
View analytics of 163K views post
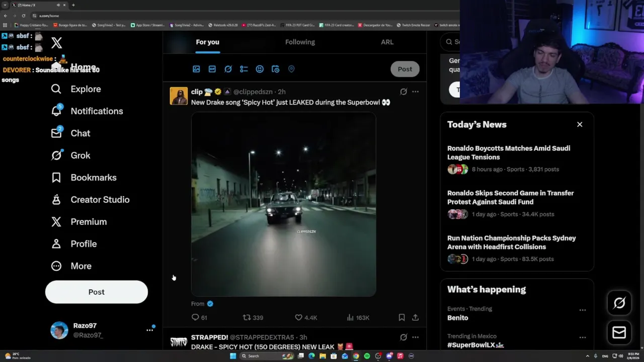coord(358,317)
